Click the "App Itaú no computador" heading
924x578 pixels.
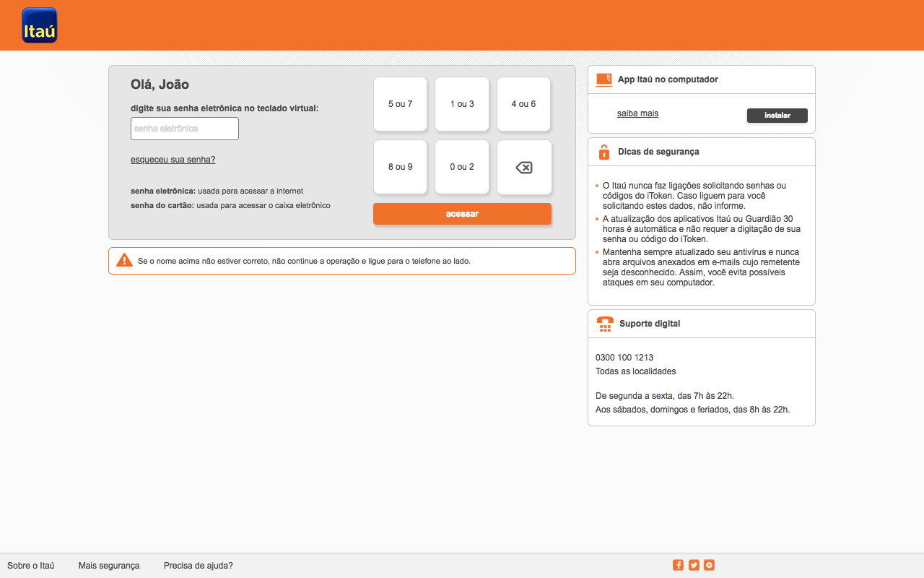668,79
